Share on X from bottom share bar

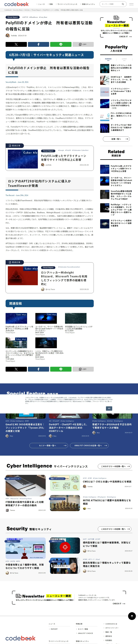coord(16,369)
